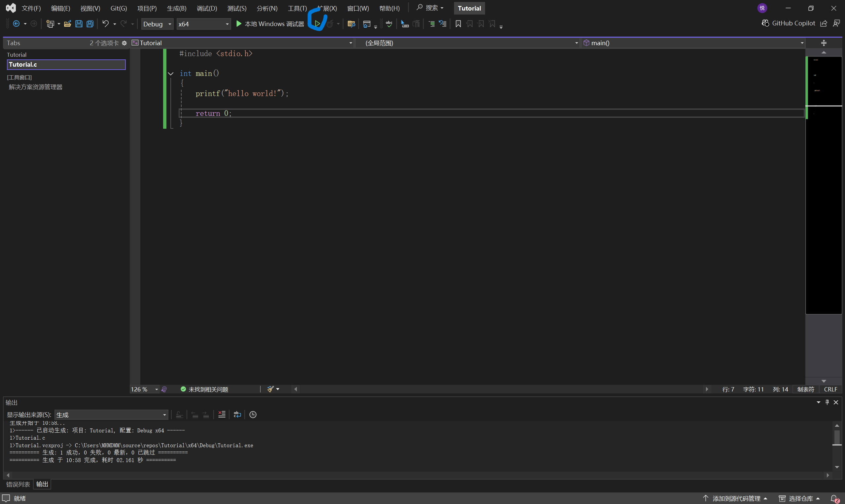845x504 pixels.
Task: Open the x64 platform dropdown
Action: pos(203,24)
